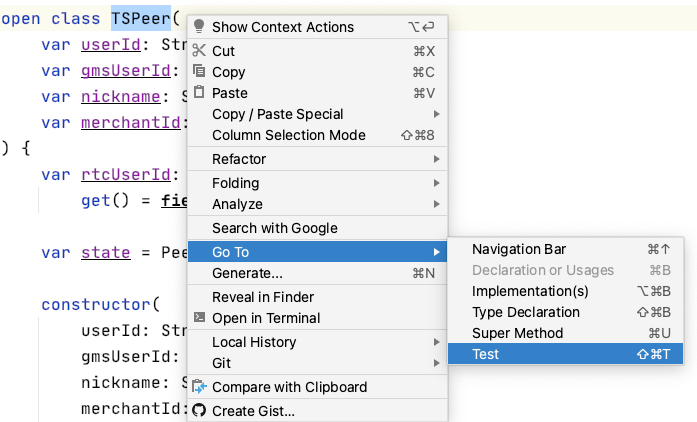Viewport: 697px width, 422px height.
Task: Click the Copy icon in context menu
Action: click(199, 72)
